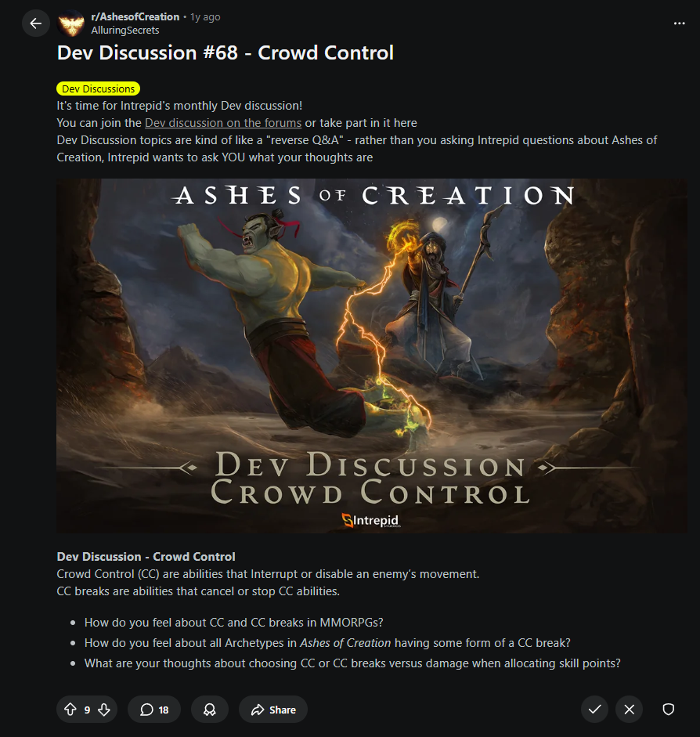Image resolution: width=700 pixels, height=737 pixels.
Task: Click the 9 vote score count
Action: pyautogui.click(x=87, y=710)
